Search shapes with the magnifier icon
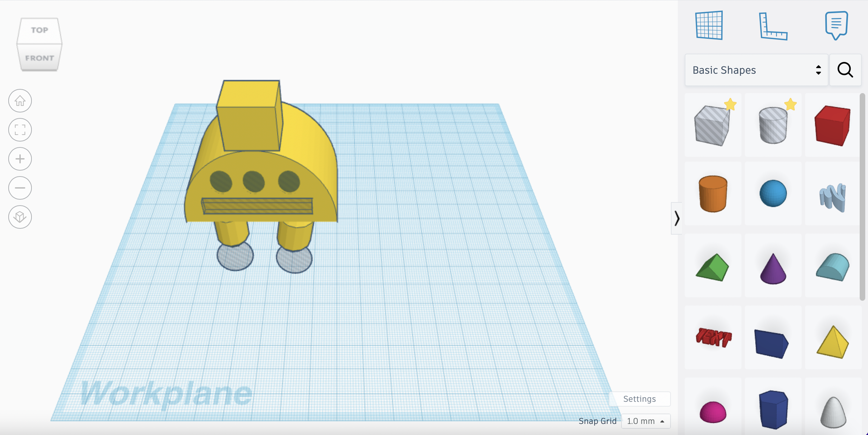The image size is (868, 435). coord(845,70)
